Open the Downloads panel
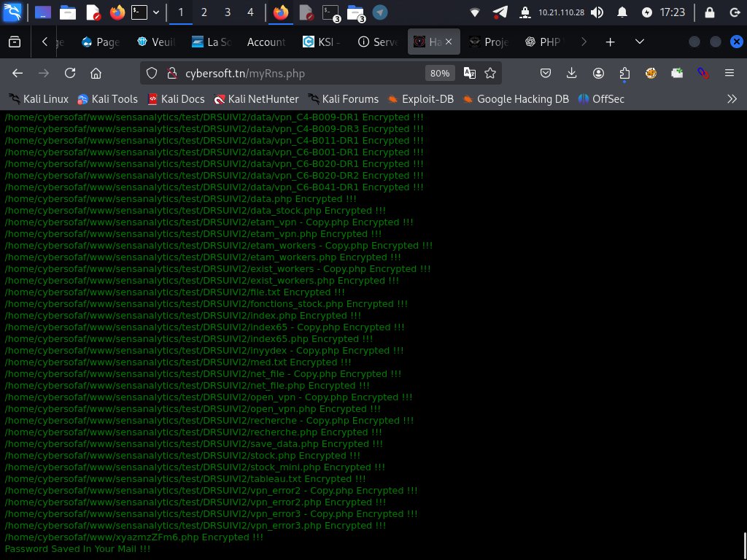Viewport: 747px width, 560px height. 572,73
